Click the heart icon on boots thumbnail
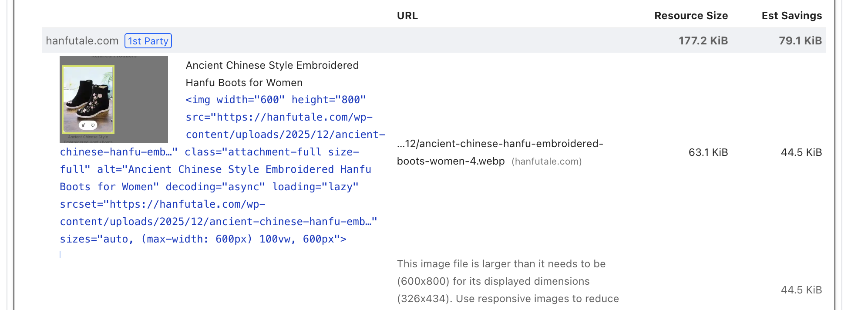This screenshot has width=868, height=310. [93, 125]
